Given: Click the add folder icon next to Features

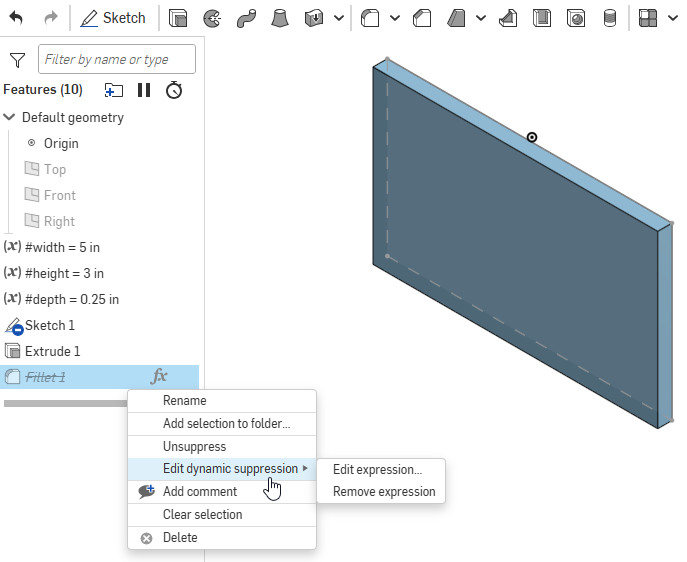Looking at the screenshot, I should [x=114, y=90].
